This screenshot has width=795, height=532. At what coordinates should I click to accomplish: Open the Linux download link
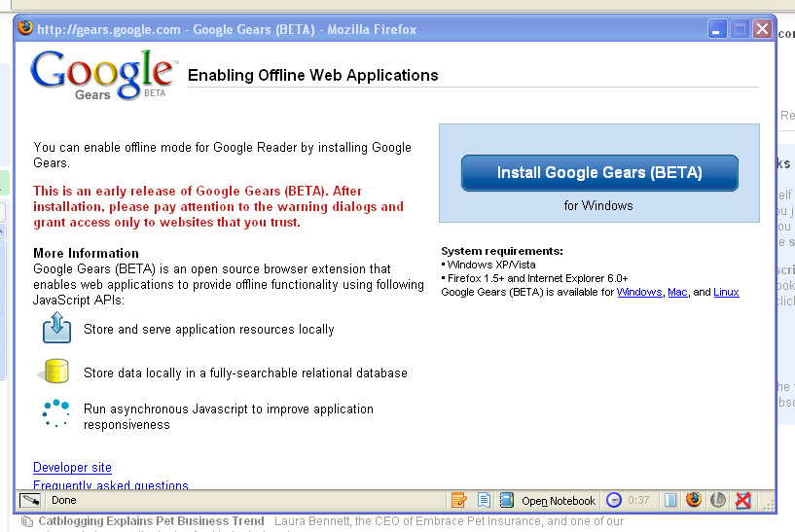click(x=726, y=293)
